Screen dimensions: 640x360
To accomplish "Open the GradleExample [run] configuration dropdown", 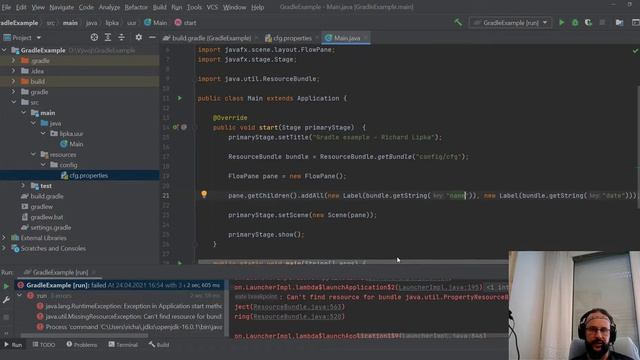I will (510, 23).
